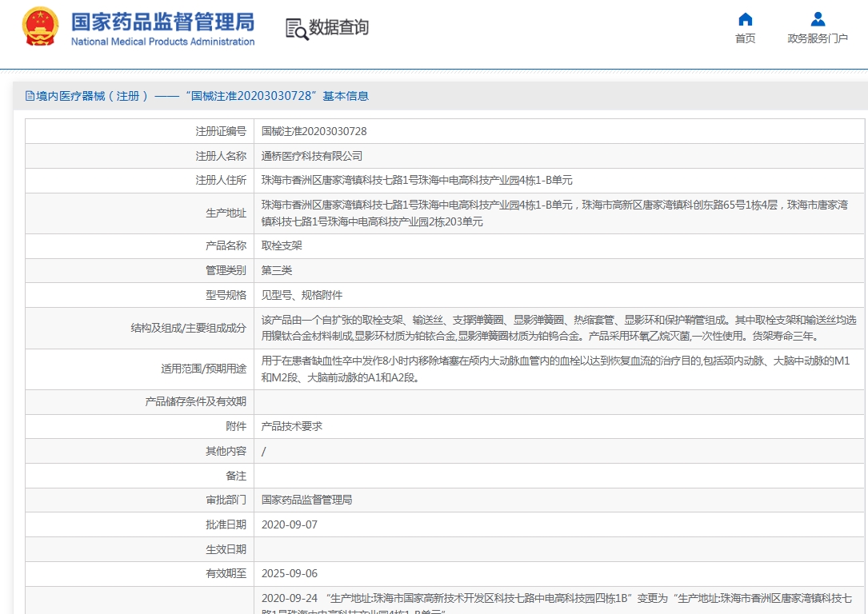The width and height of the screenshot is (868, 614).
Task: Select expiry date 2025-09-06
Action: click(290, 573)
